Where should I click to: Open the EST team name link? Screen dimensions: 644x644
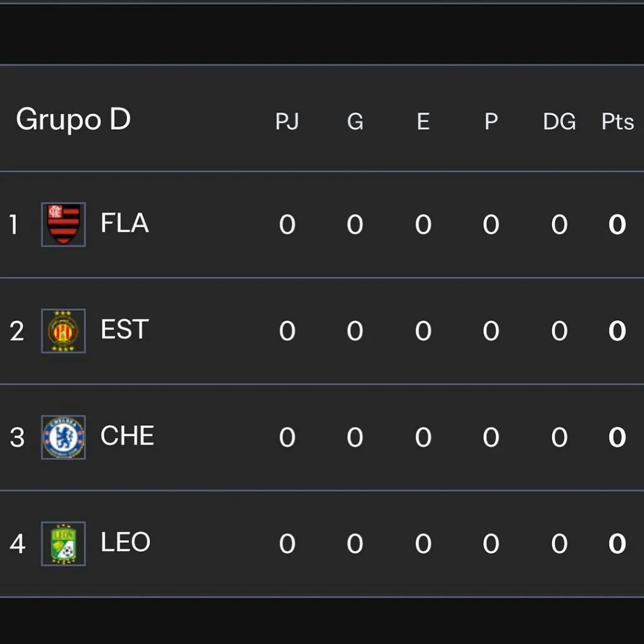pos(125,330)
